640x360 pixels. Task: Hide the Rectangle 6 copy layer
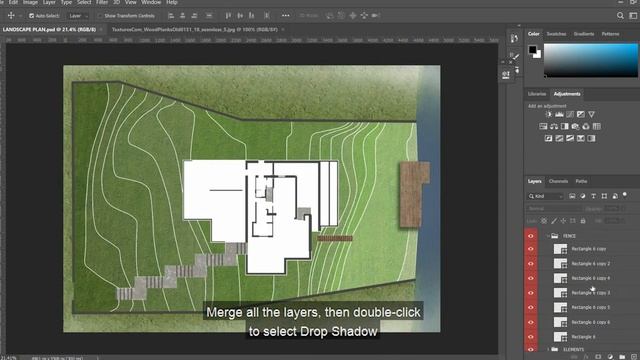tap(531, 249)
